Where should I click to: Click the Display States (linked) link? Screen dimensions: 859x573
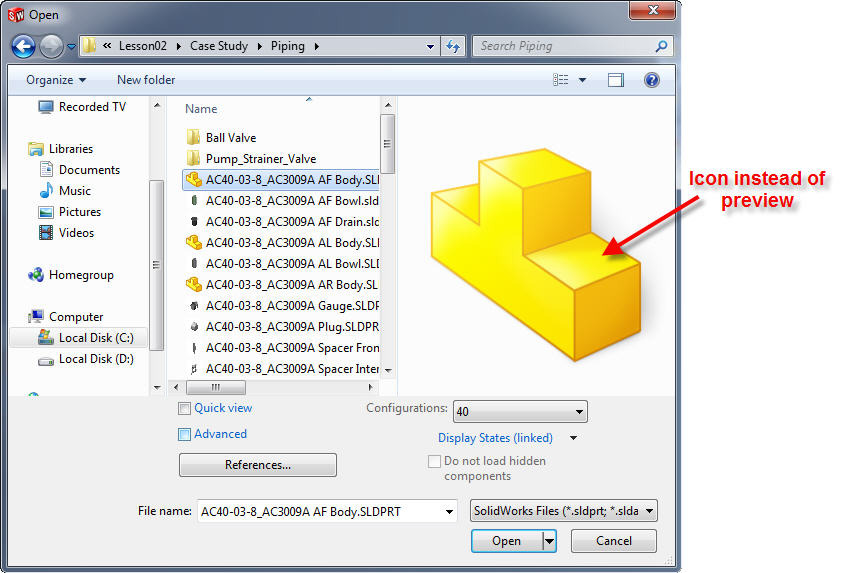click(495, 438)
